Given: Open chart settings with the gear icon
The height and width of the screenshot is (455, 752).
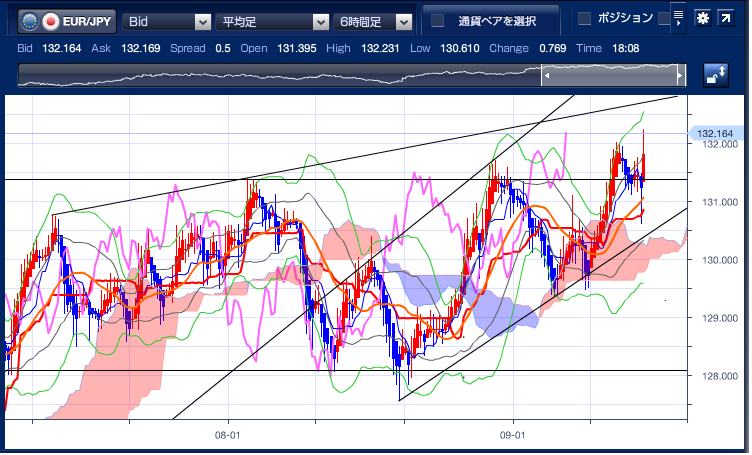Looking at the screenshot, I should [x=703, y=19].
